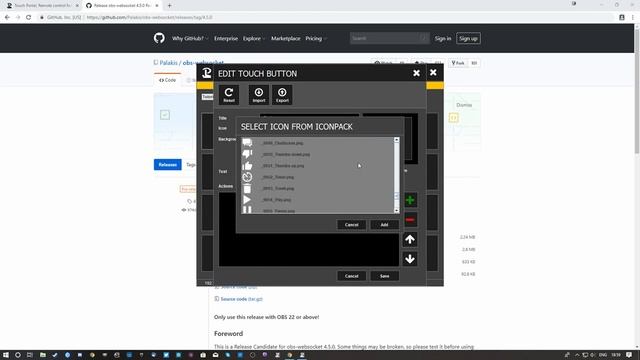This screenshot has height=360, width=640.
Task: Select the timer clock icon row
Action: 318,177
